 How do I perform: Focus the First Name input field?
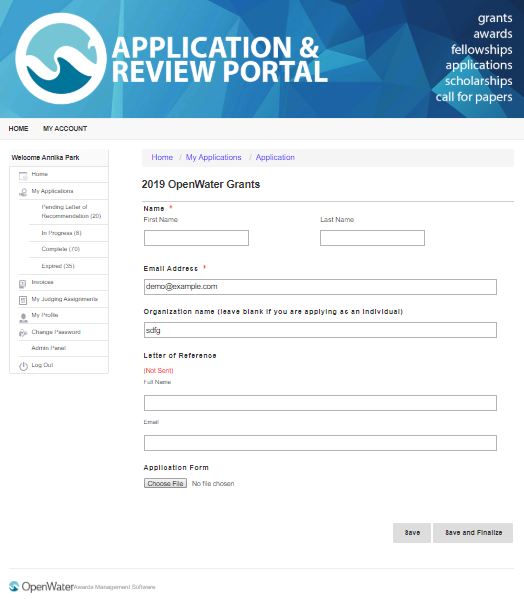click(x=196, y=238)
